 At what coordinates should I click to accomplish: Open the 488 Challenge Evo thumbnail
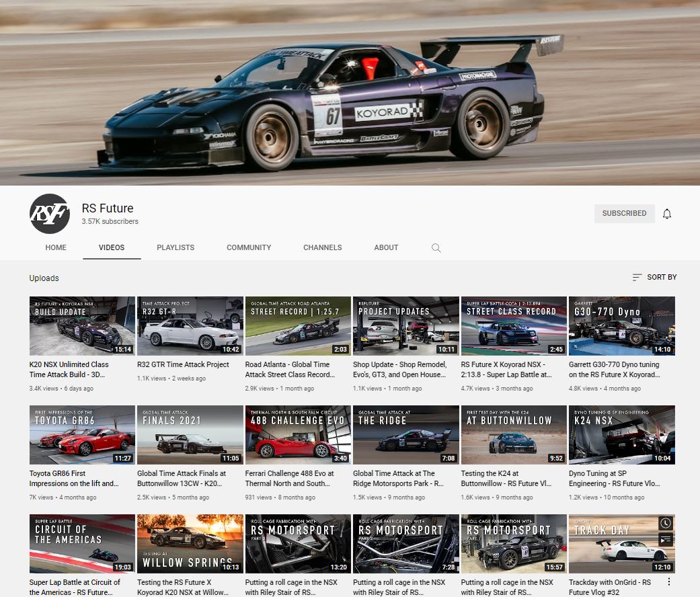click(x=298, y=435)
